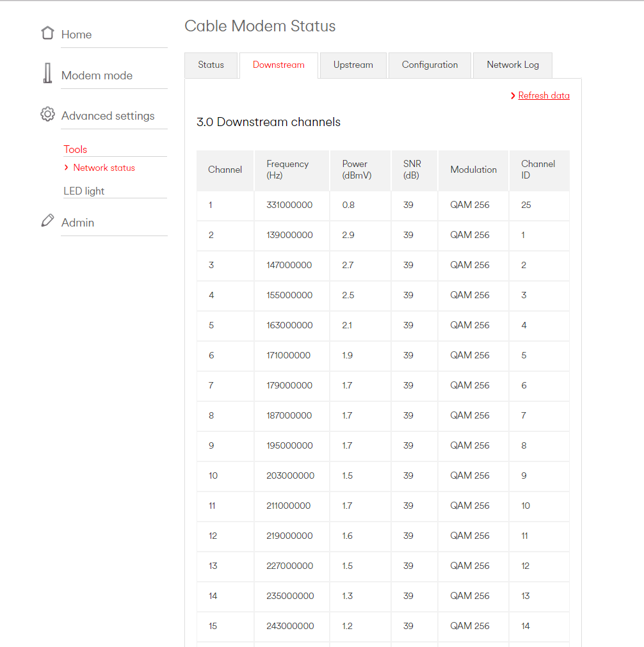Click the Admin pencil icon

pyautogui.click(x=47, y=220)
